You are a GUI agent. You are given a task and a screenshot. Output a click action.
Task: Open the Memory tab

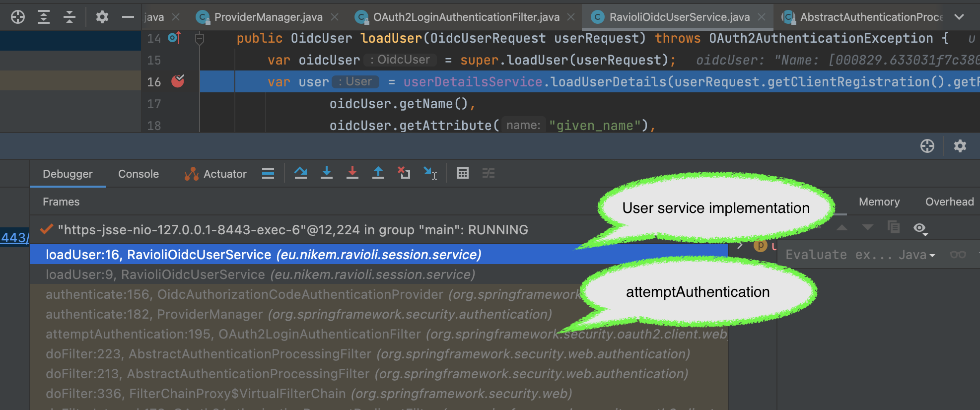pos(879,202)
